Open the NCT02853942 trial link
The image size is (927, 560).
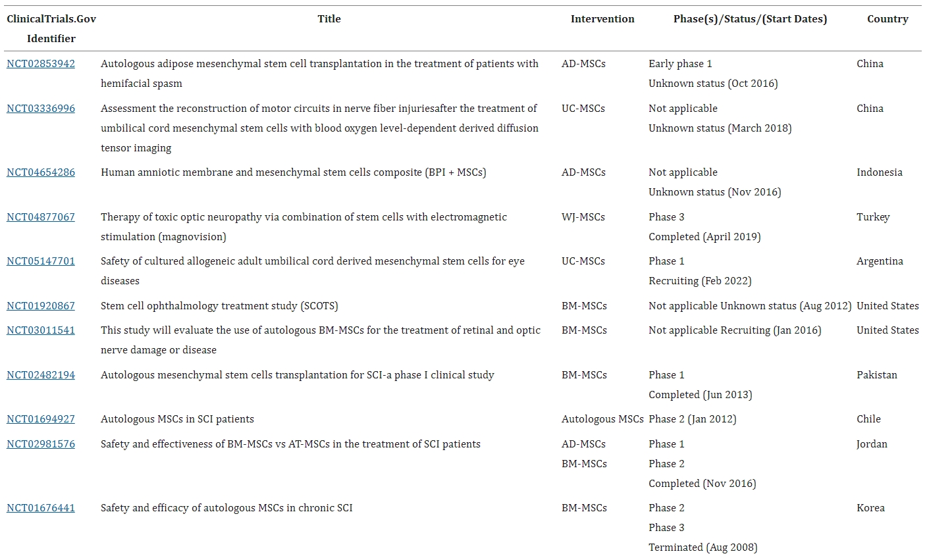point(41,64)
